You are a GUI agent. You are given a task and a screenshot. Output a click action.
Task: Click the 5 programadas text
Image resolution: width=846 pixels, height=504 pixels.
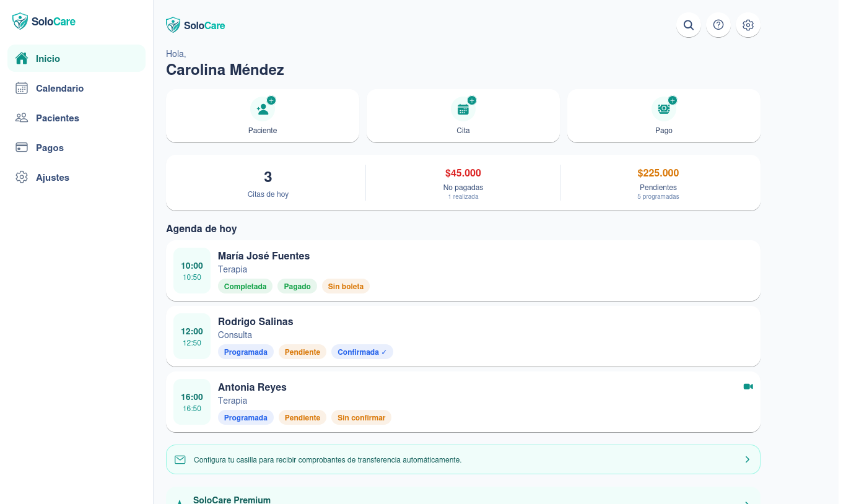pos(658,197)
